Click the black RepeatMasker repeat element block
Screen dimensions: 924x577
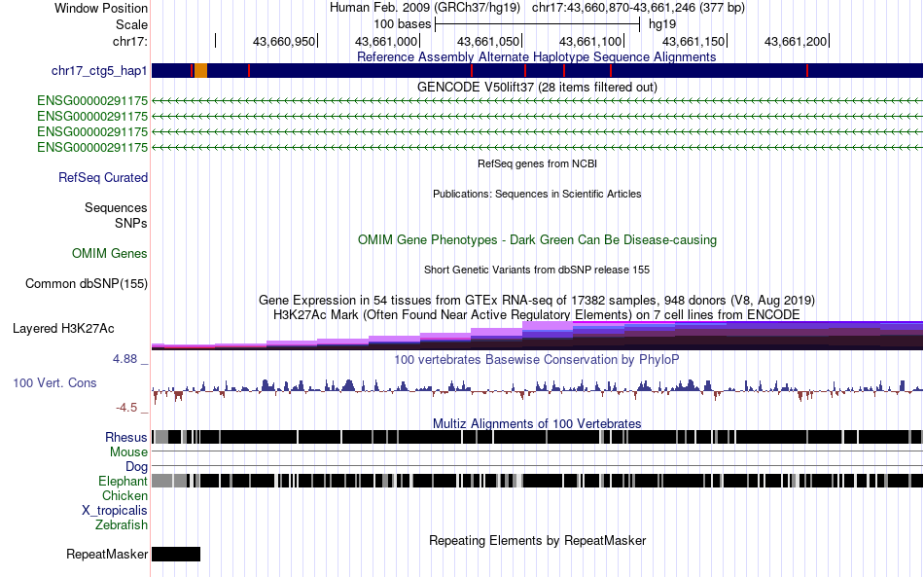176,554
